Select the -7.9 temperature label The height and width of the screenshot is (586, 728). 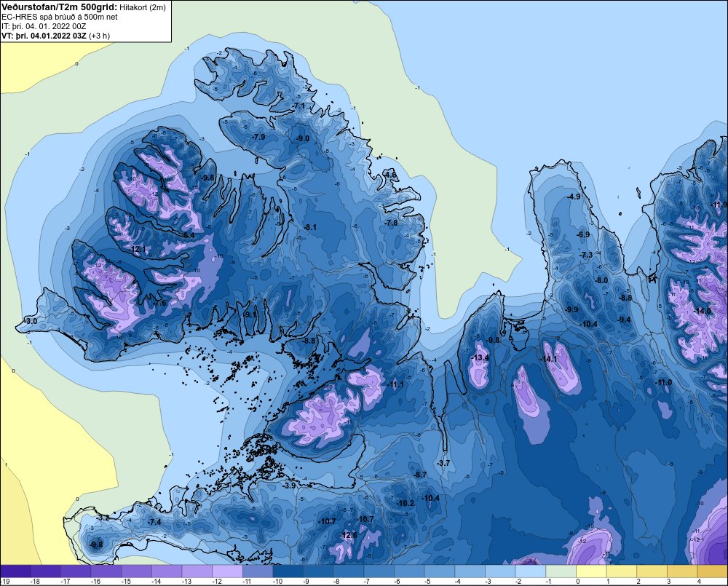(x=258, y=137)
